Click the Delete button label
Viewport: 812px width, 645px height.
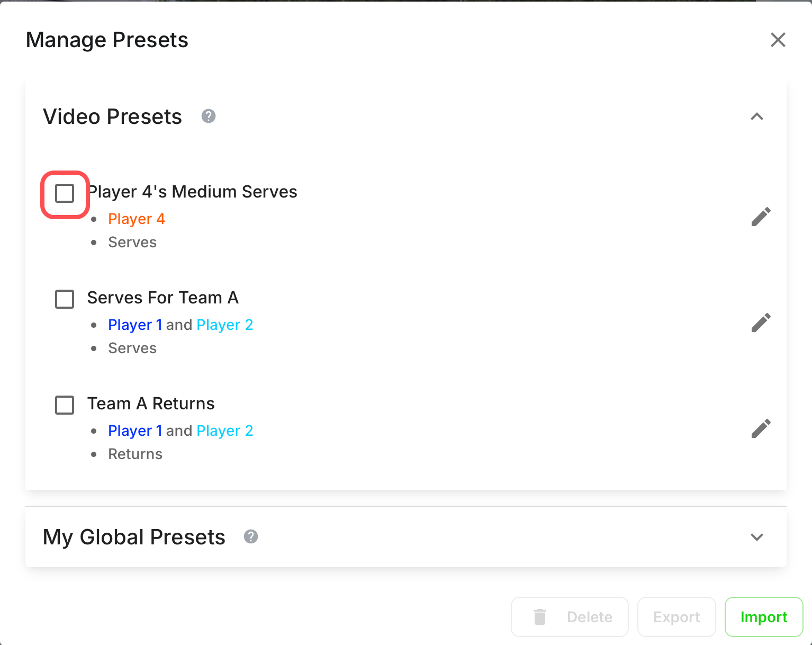(590, 617)
